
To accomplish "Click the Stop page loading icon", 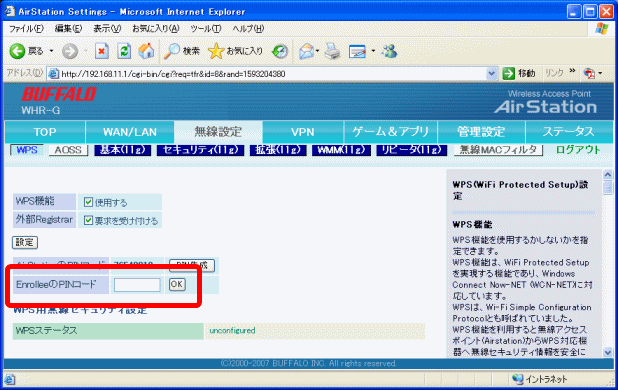I will (102, 51).
